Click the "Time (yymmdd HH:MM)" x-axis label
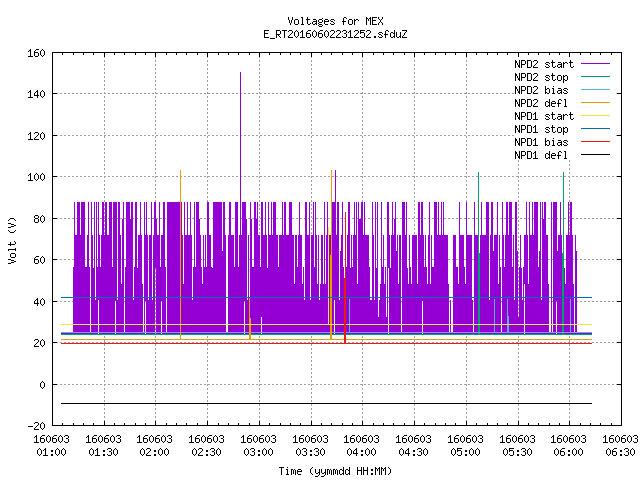The image size is (640, 480). [335, 471]
